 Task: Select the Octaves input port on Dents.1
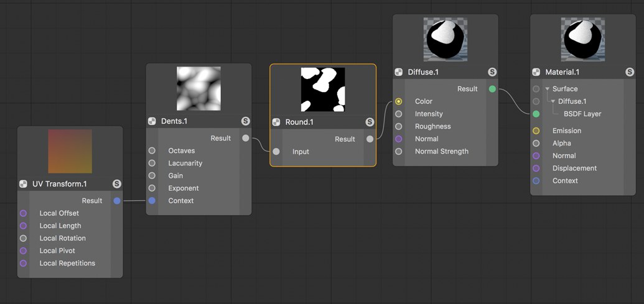point(152,150)
